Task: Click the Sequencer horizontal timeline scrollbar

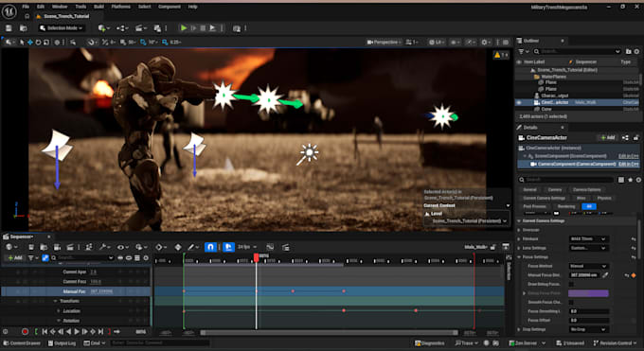Action: tap(329, 332)
